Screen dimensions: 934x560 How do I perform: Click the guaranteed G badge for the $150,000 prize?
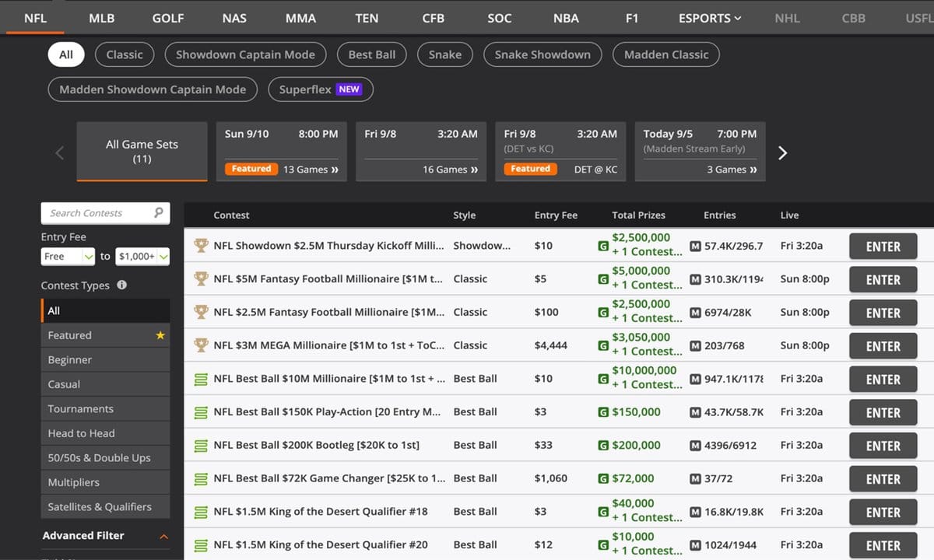pos(603,412)
